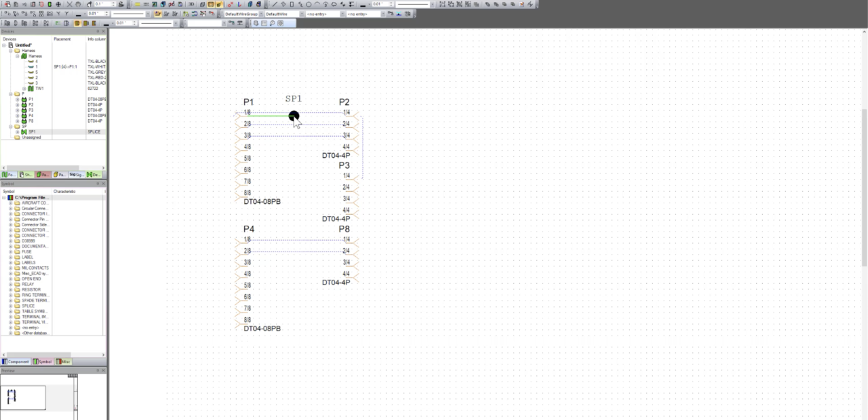Screen dimensions: 868x420
Task: Switch to the Component tab
Action: 16,361
